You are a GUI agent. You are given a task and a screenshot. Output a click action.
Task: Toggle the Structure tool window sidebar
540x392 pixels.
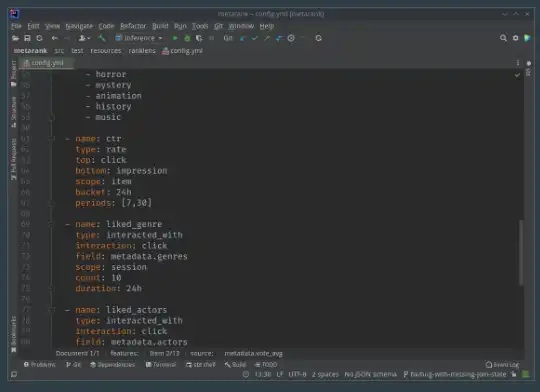tap(14, 112)
